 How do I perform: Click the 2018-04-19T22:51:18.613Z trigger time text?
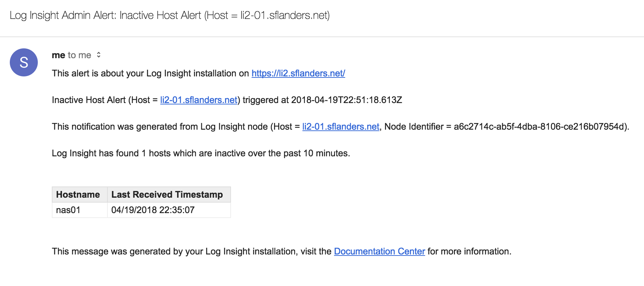pos(346,100)
